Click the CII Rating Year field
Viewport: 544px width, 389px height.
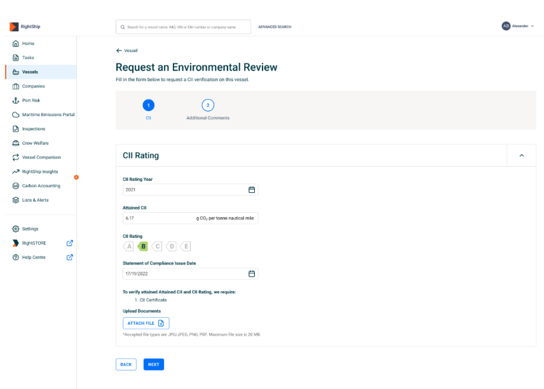(190, 190)
